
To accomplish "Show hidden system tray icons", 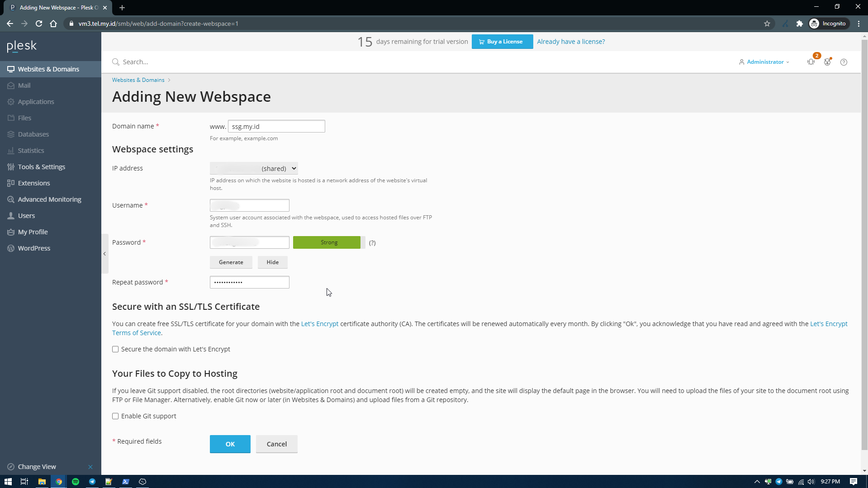I will [x=757, y=482].
